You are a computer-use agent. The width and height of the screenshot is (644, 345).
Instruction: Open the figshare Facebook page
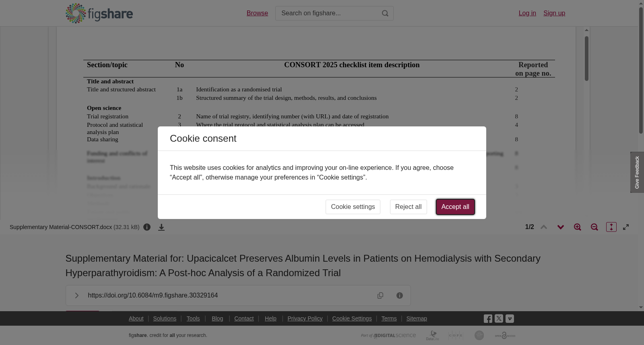pos(488,318)
